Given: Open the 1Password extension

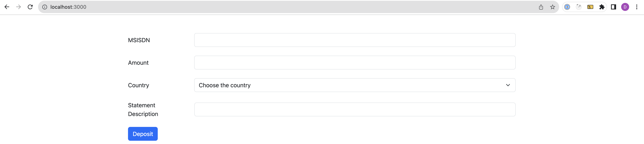Looking at the screenshot, I should coord(567,7).
